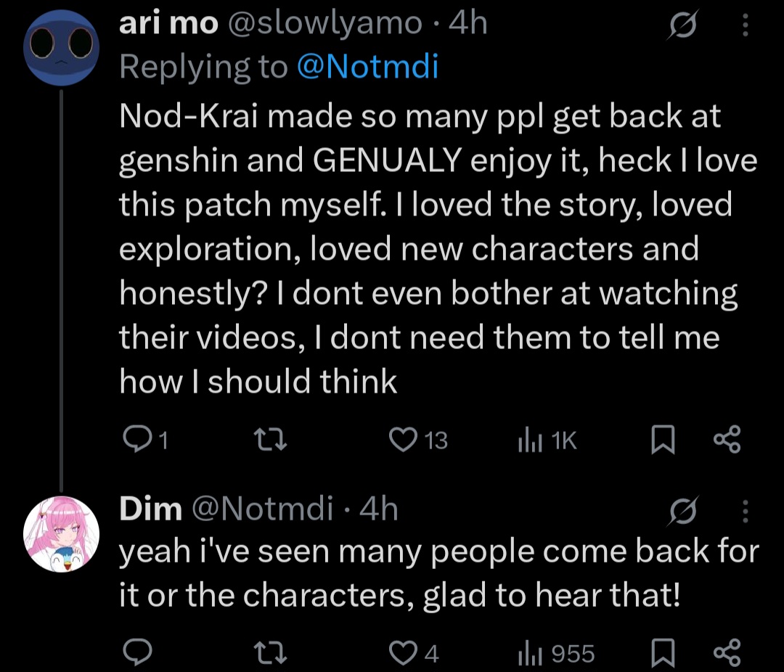Share Dim's reply
The image size is (784, 672).
(727, 652)
